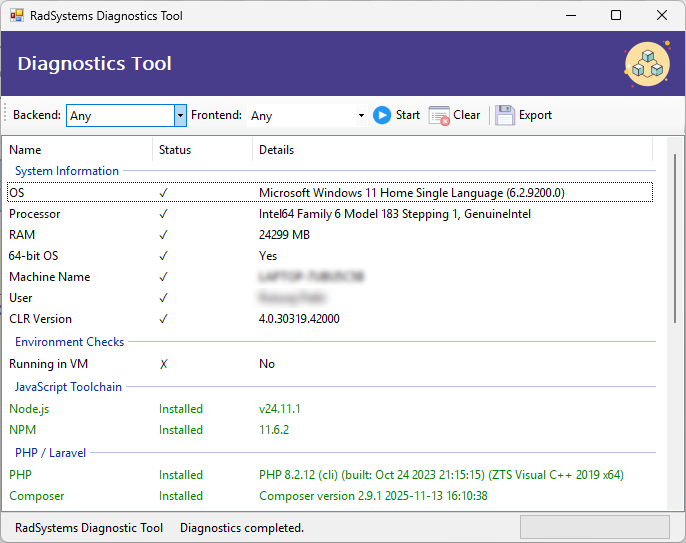Sort by the Status column header
686x543 pixels.
(203, 150)
